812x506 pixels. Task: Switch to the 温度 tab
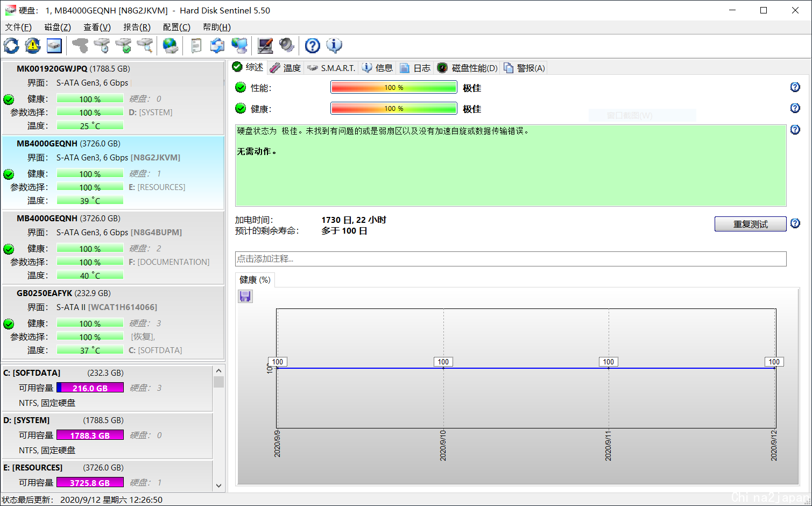pos(286,68)
